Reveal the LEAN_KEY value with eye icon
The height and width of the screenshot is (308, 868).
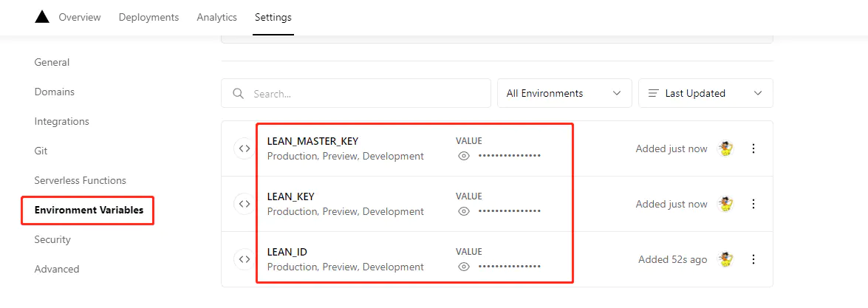[x=464, y=211]
